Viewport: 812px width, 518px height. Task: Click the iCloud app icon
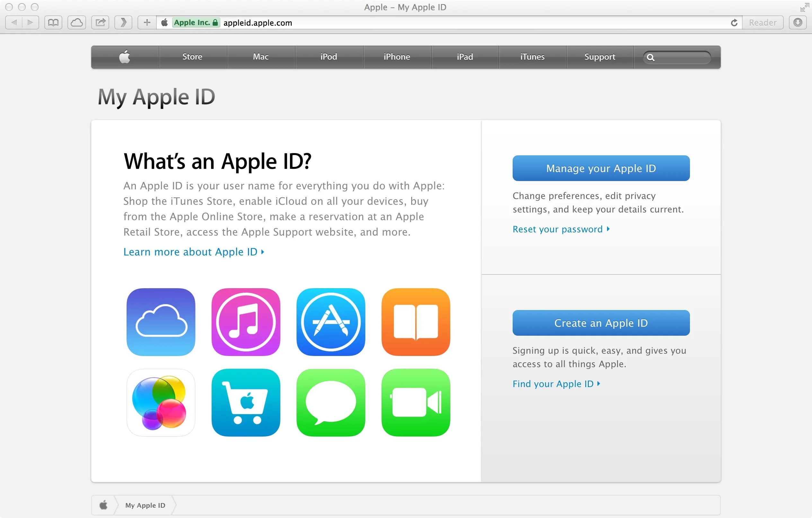click(161, 322)
